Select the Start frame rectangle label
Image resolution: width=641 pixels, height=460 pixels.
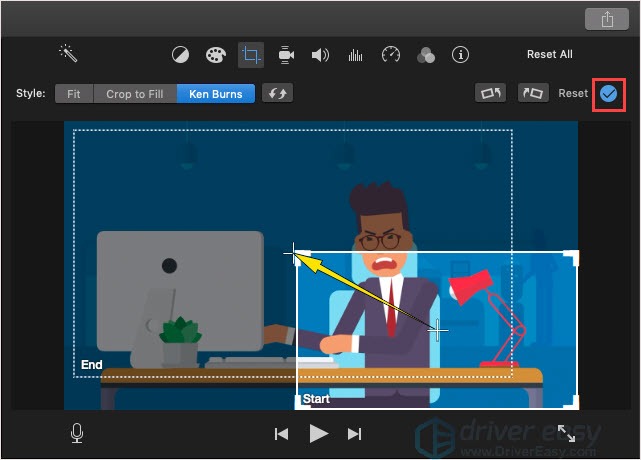tap(316, 398)
